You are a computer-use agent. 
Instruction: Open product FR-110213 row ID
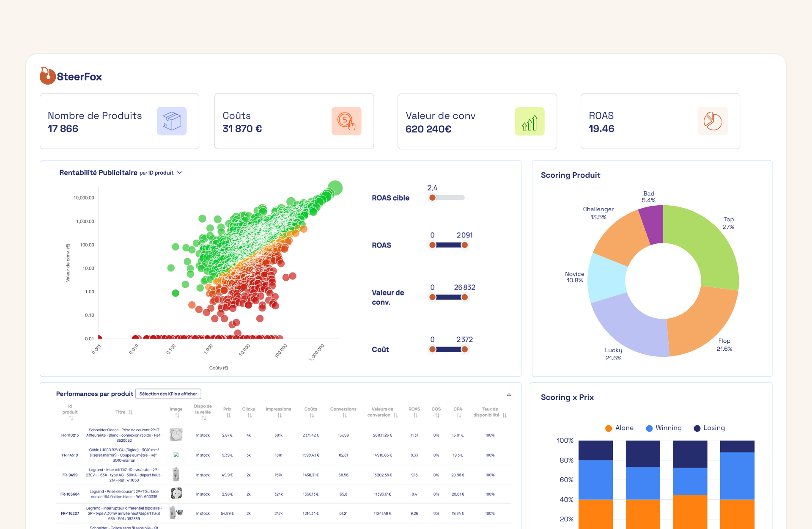click(70, 435)
